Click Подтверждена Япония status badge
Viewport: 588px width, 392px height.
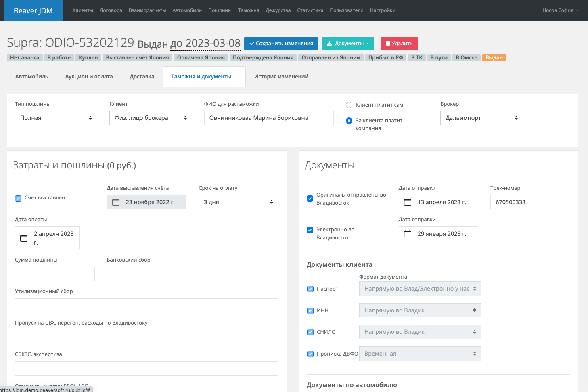pos(263,58)
